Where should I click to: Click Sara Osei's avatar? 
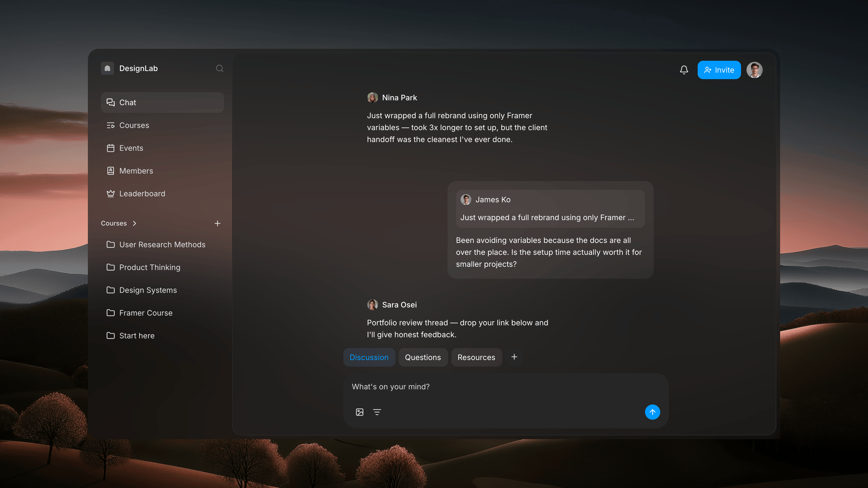click(x=372, y=305)
